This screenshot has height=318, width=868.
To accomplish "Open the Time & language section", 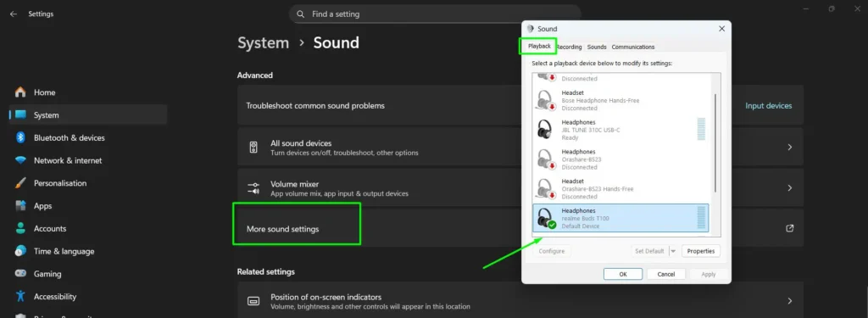I will tap(64, 251).
